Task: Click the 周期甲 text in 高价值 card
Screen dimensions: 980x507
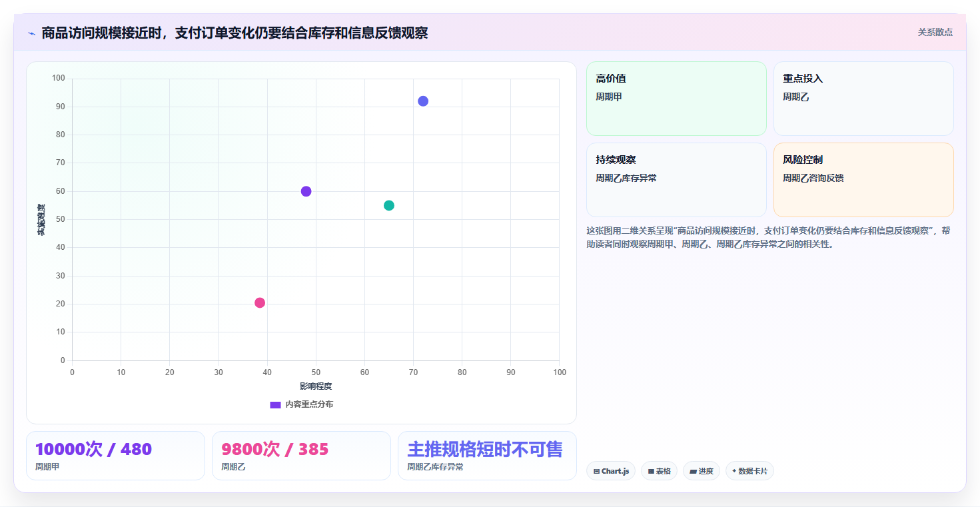Action: pyautogui.click(x=609, y=97)
